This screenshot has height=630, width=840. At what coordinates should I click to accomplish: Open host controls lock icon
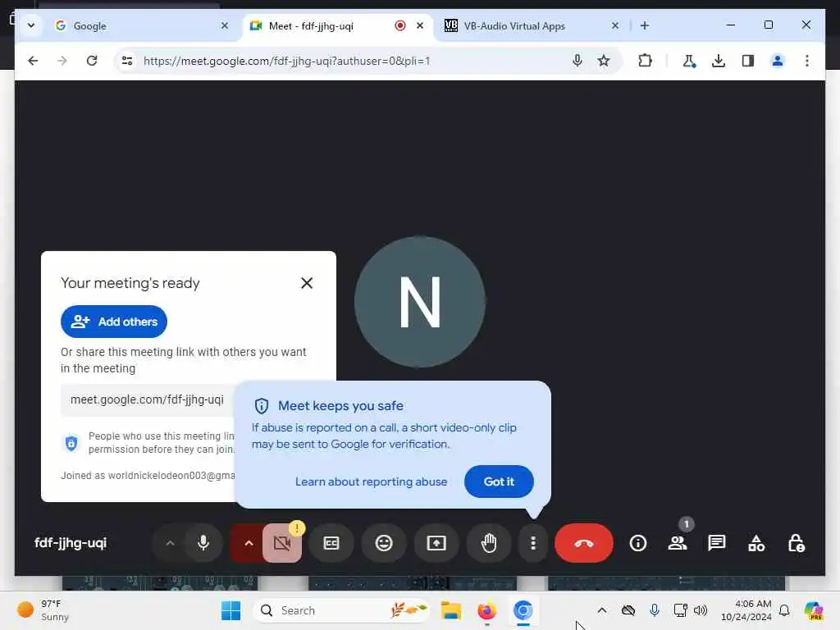(796, 543)
